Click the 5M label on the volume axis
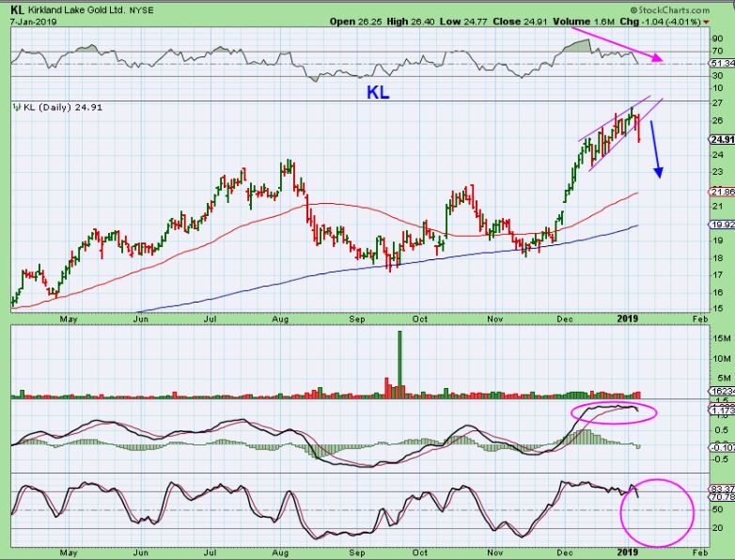Viewport: 735px width, 560px height. pos(723,379)
